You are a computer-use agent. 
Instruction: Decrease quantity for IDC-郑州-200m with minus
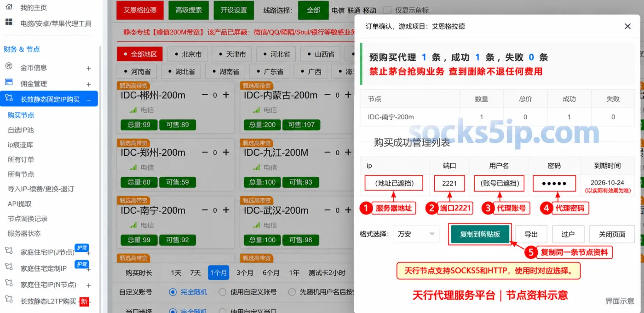[205, 152]
